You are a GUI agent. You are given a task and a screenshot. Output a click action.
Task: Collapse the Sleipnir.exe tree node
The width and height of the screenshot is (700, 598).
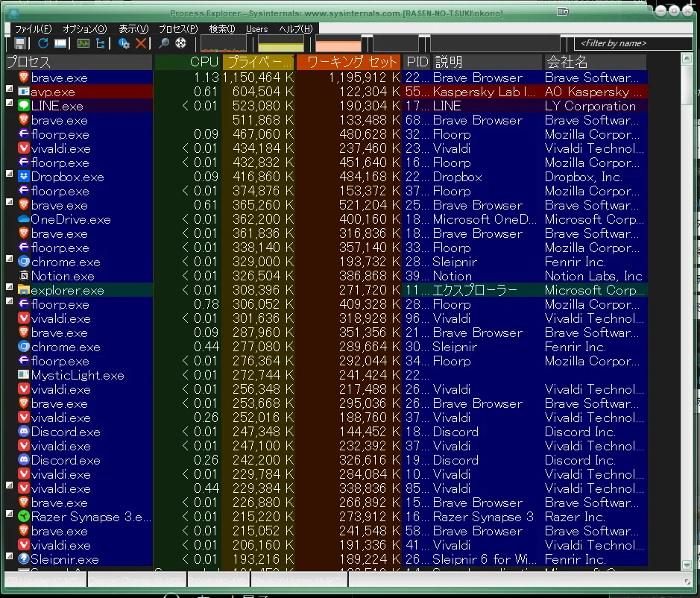point(10,556)
